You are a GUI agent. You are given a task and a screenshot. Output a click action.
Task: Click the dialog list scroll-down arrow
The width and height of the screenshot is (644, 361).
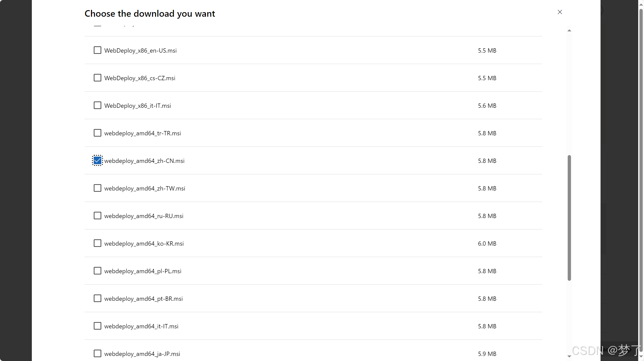click(x=569, y=356)
